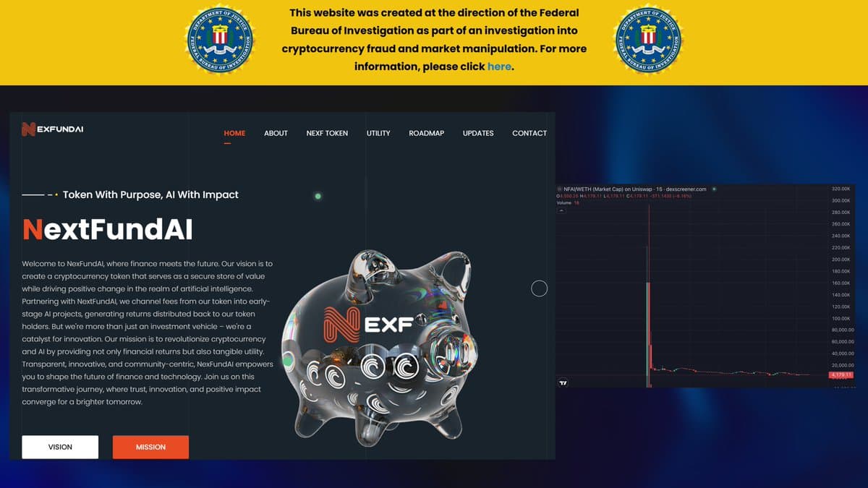
Task: Click the orange MISSION button
Action: coord(150,447)
